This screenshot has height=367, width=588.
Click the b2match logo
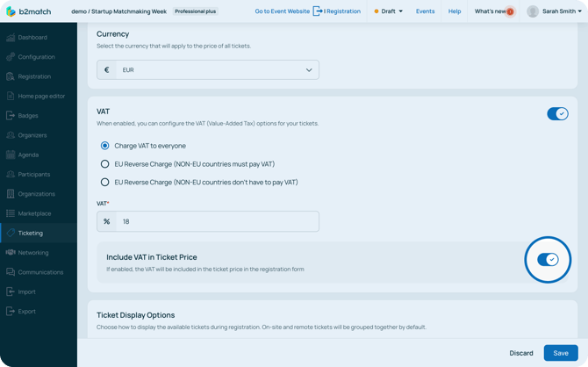pyautogui.click(x=29, y=11)
